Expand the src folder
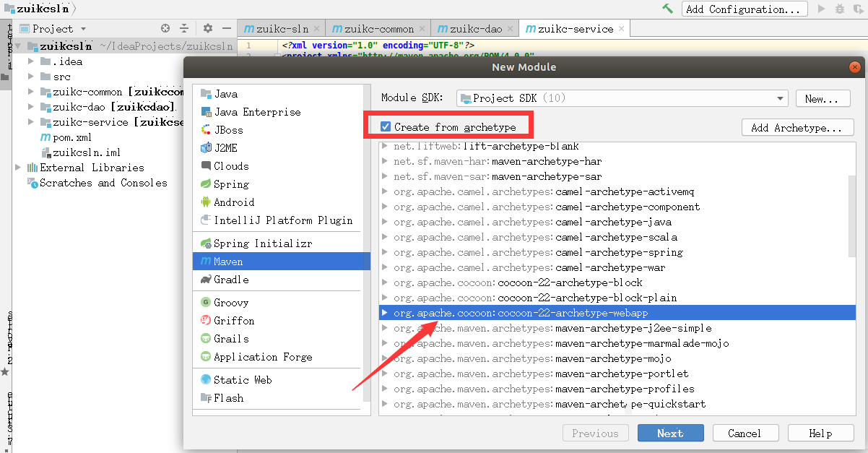This screenshot has width=868, height=453. [31, 77]
